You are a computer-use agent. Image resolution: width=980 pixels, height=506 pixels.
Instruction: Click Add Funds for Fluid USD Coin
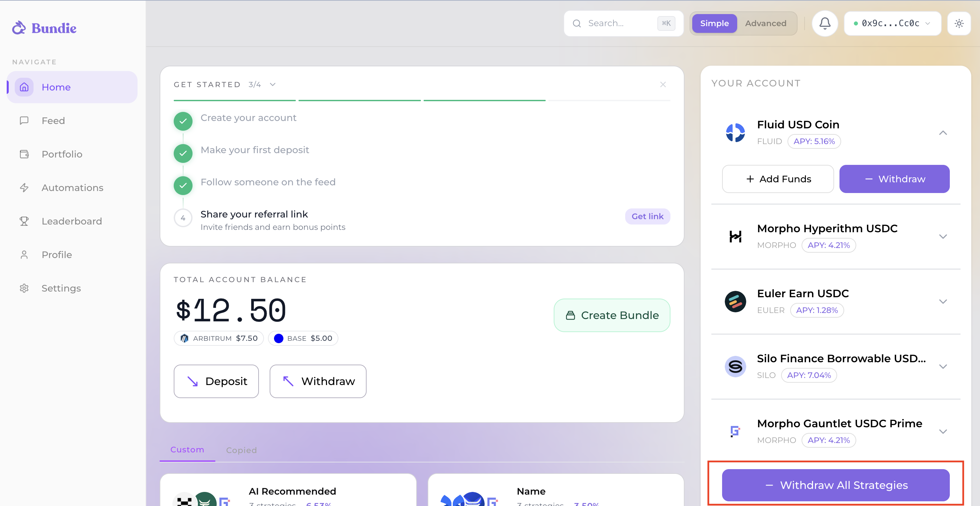(x=778, y=179)
